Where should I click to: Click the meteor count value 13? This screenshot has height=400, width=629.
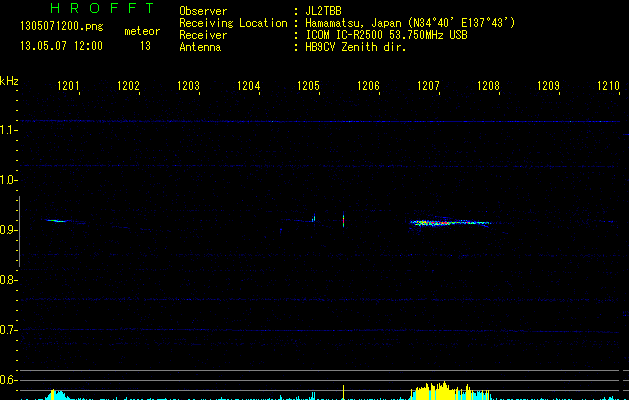point(145,46)
